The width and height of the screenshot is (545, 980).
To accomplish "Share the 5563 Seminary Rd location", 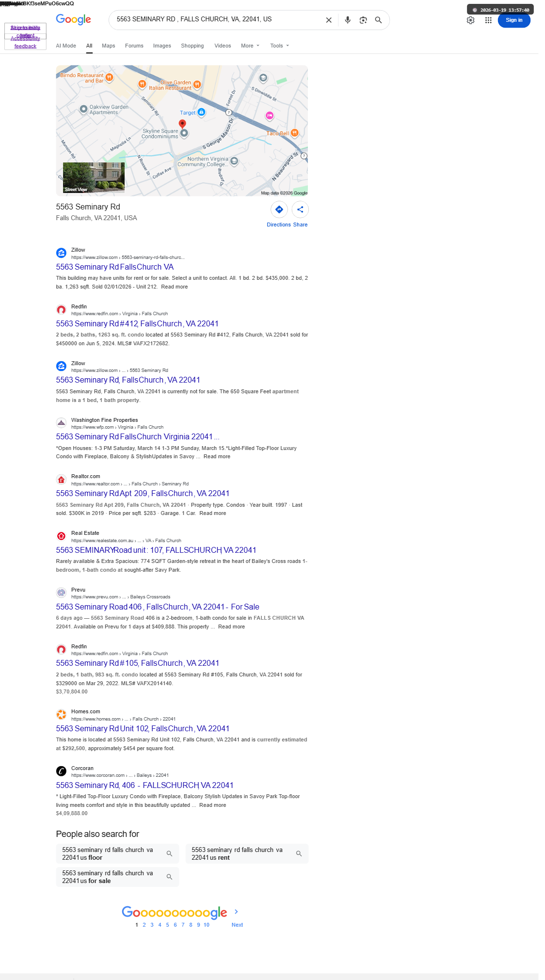I will tap(300, 209).
